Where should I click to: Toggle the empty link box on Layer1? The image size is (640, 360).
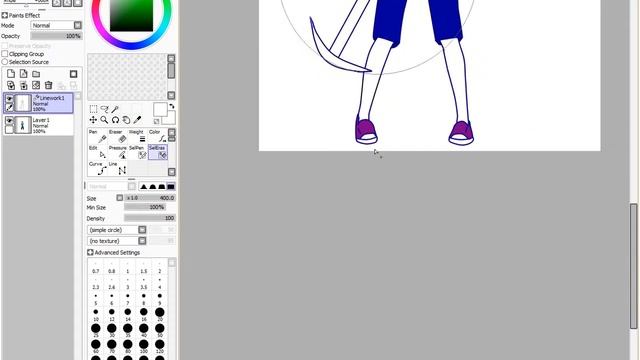[x=9, y=129]
